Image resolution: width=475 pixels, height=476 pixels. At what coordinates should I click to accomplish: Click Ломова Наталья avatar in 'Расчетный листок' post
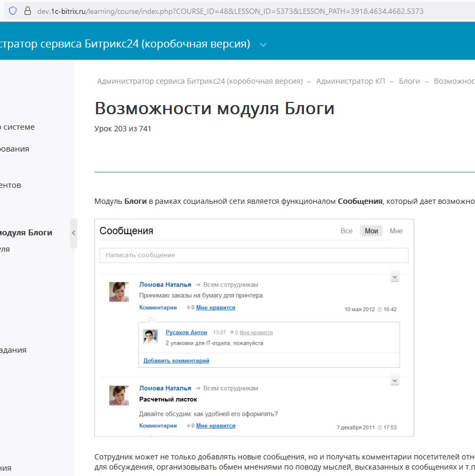(x=119, y=395)
